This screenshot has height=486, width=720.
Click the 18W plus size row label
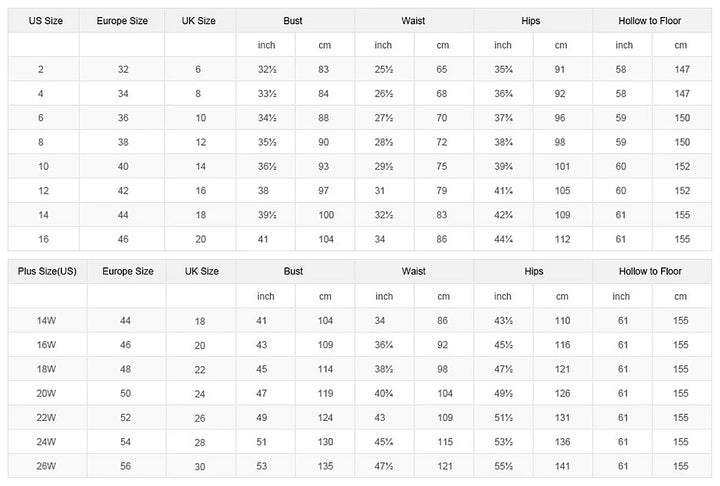click(45, 368)
